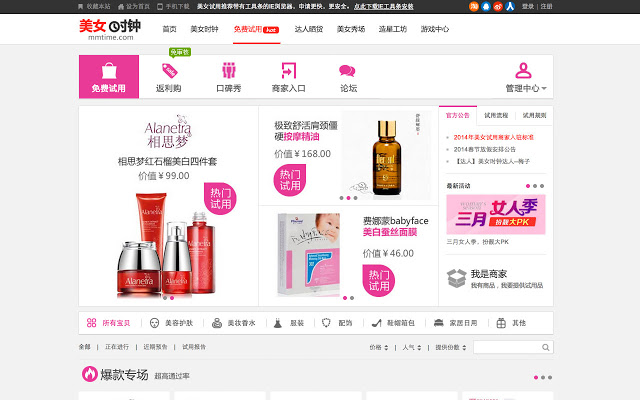
Task: Open 免费试用 shopping bag tile
Action: (x=109, y=77)
